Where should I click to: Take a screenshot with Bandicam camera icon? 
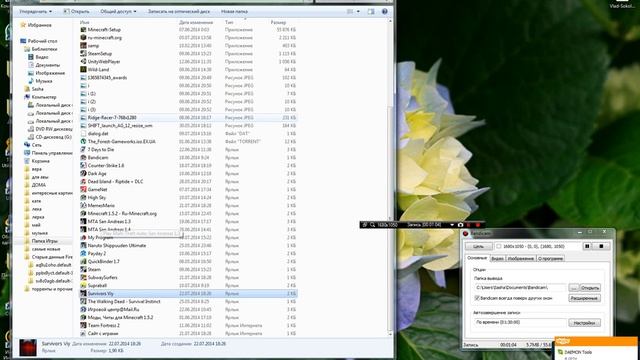[x=460, y=225]
